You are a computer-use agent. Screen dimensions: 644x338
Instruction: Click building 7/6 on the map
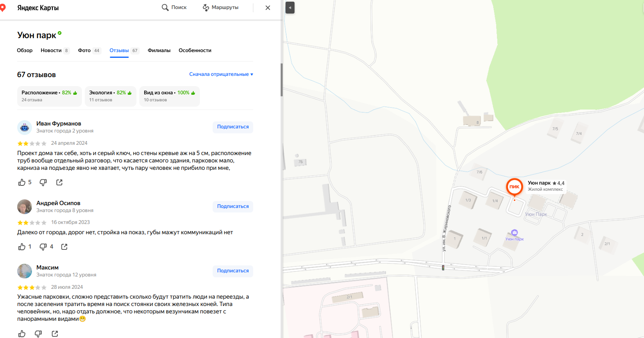pos(479,172)
